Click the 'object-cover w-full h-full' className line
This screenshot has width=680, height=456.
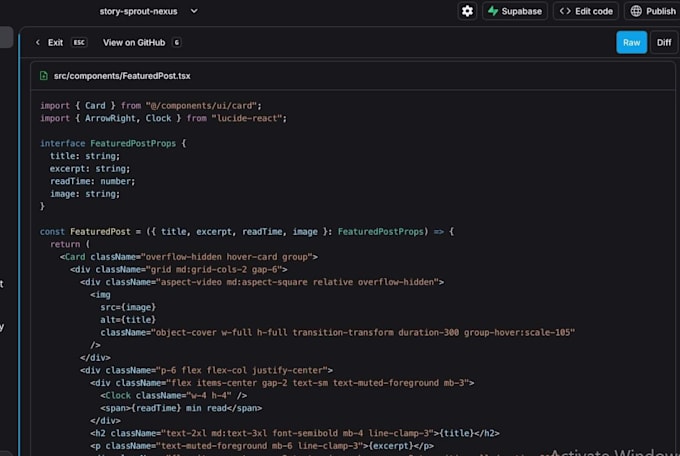click(338, 332)
